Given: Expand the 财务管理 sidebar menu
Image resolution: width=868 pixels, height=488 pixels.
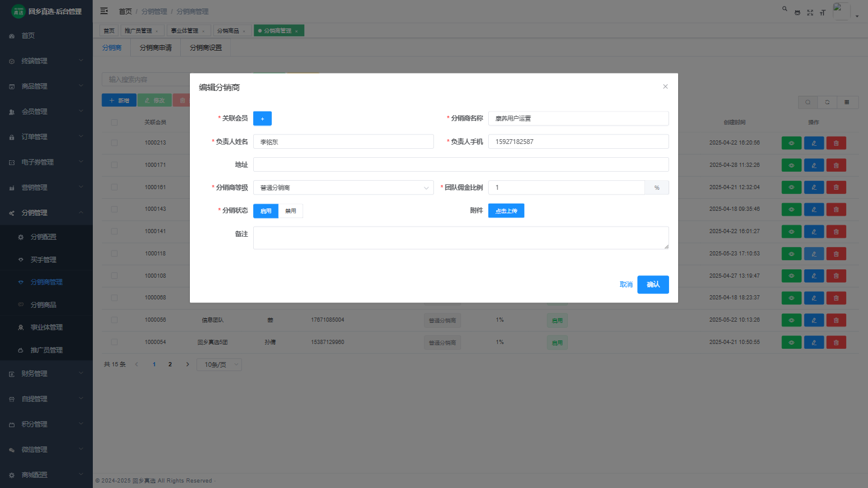Looking at the screenshot, I should (46, 374).
